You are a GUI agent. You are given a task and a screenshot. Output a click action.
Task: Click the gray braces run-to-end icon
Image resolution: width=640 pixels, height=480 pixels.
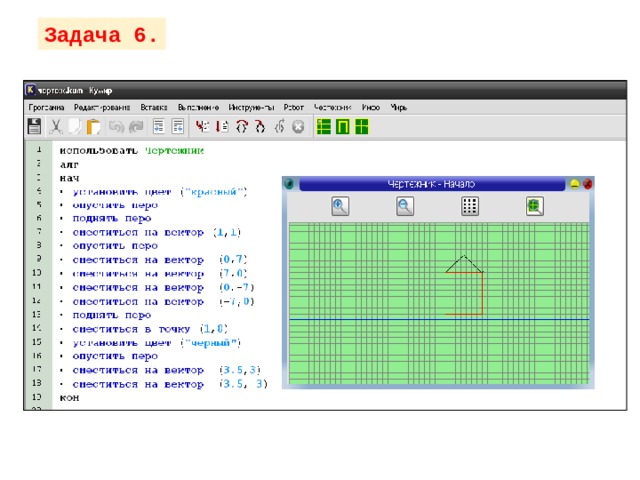pos(280,127)
